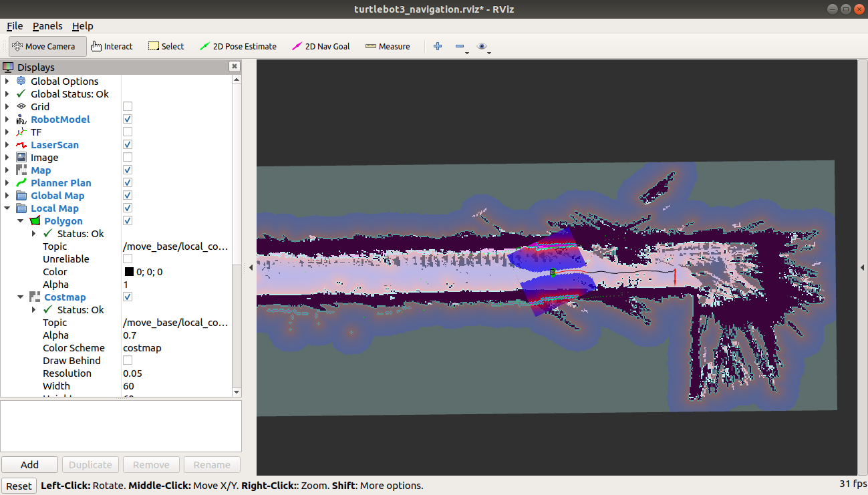Image resolution: width=868 pixels, height=495 pixels.
Task: Click the Map display icon
Action: [x=21, y=170]
